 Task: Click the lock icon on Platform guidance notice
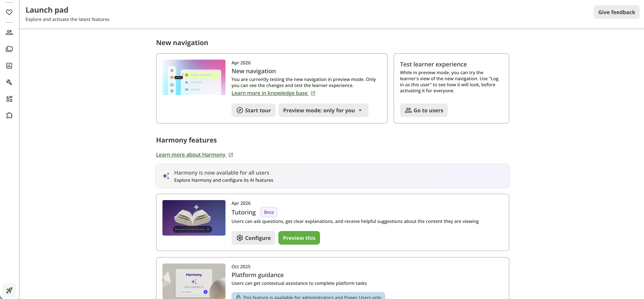238,297
